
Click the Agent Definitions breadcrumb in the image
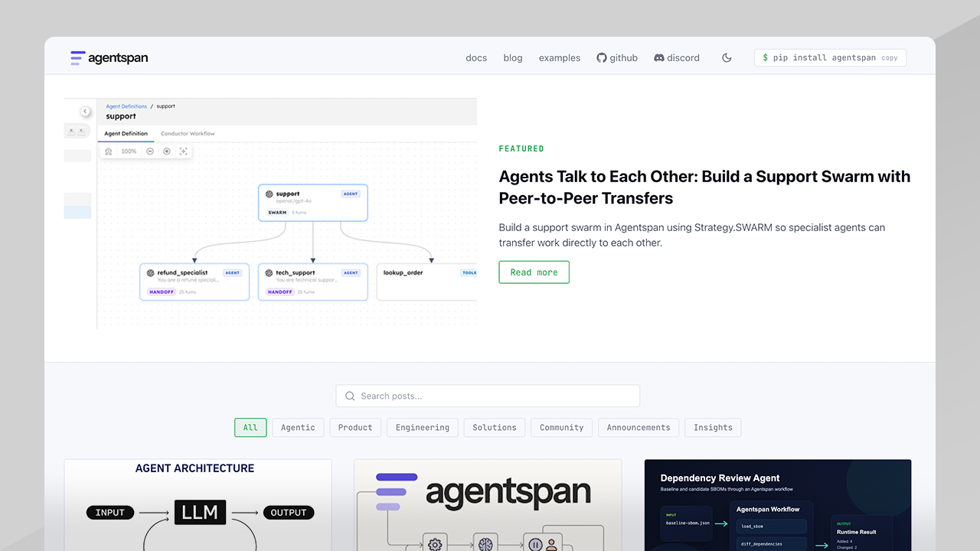tap(126, 106)
